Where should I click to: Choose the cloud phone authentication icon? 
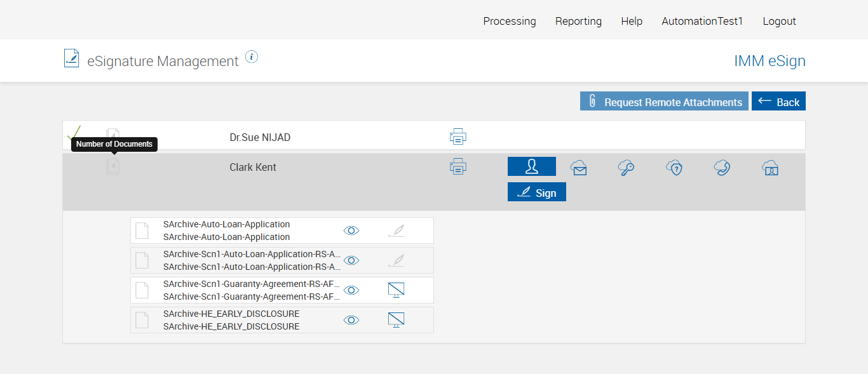pyautogui.click(x=722, y=167)
